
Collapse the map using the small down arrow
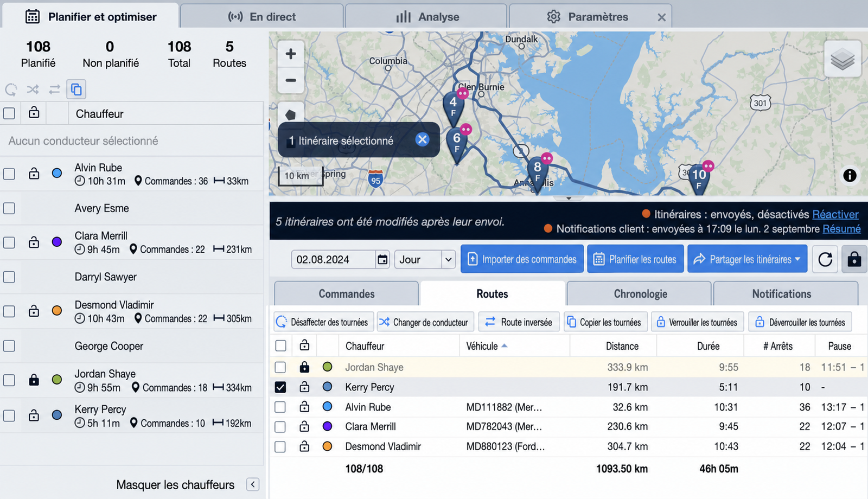tap(569, 199)
